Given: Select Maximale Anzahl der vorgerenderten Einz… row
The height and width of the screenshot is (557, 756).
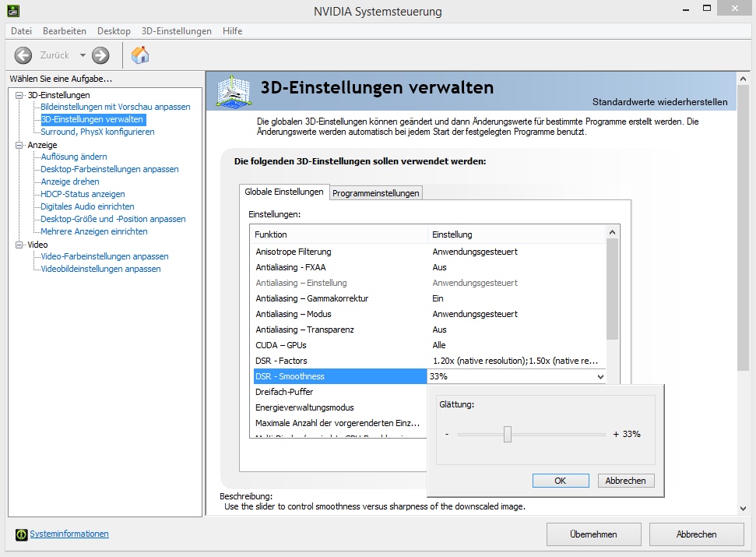Looking at the screenshot, I should pyautogui.click(x=340, y=423).
